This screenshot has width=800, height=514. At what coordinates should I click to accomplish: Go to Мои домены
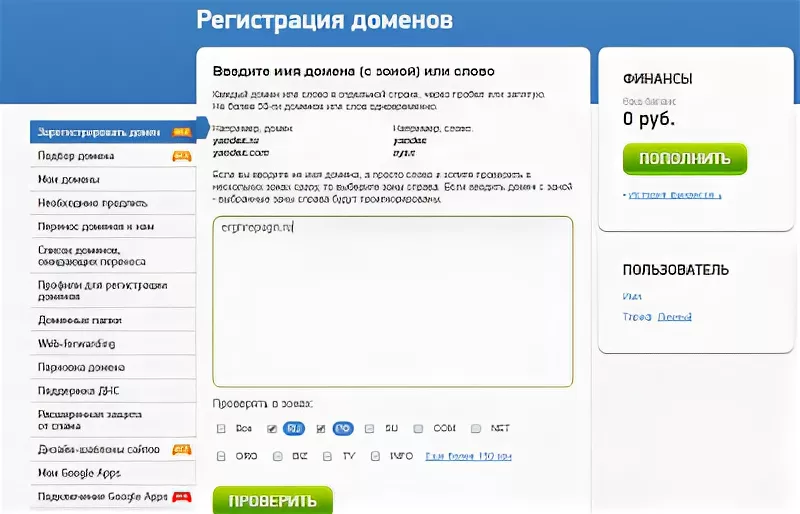(113, 179)
